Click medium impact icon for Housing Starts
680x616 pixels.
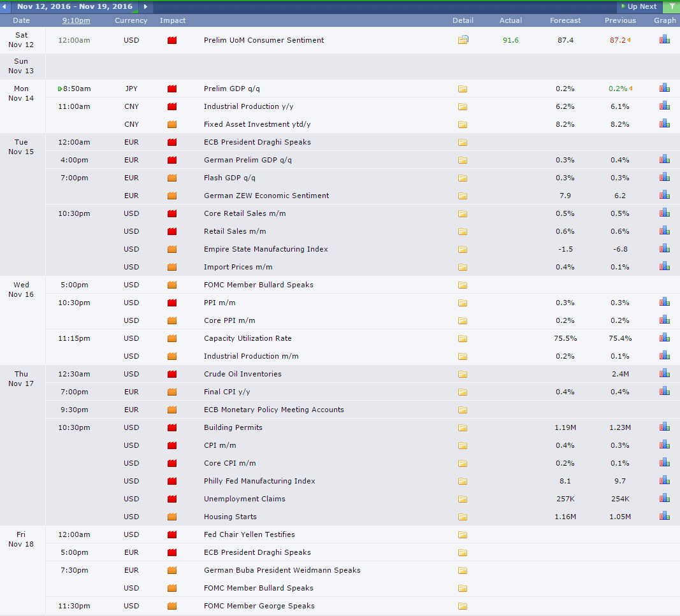[172, 517]
